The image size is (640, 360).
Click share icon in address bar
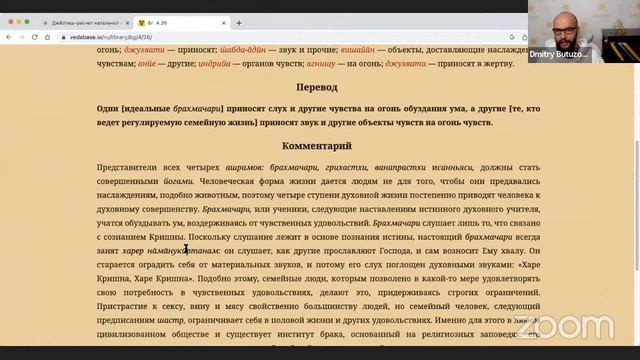click(x=524, y=37)
